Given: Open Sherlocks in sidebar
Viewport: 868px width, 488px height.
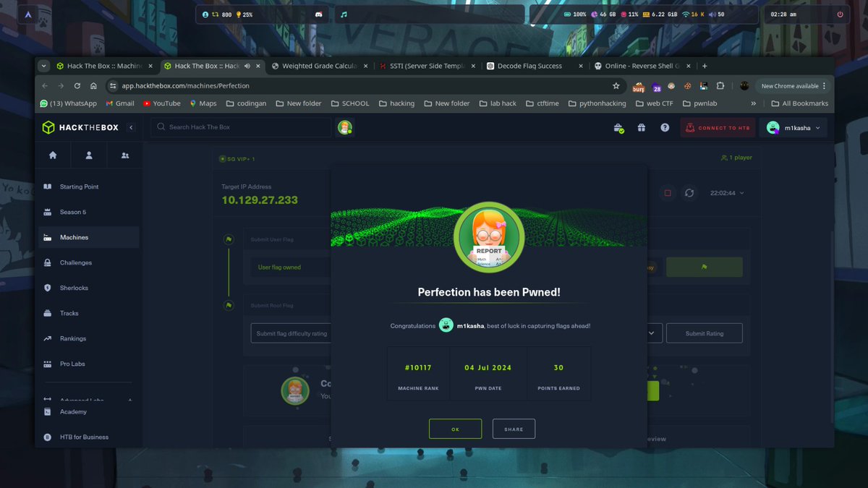Looking at the screenshot, I should (x=88, y=288).
